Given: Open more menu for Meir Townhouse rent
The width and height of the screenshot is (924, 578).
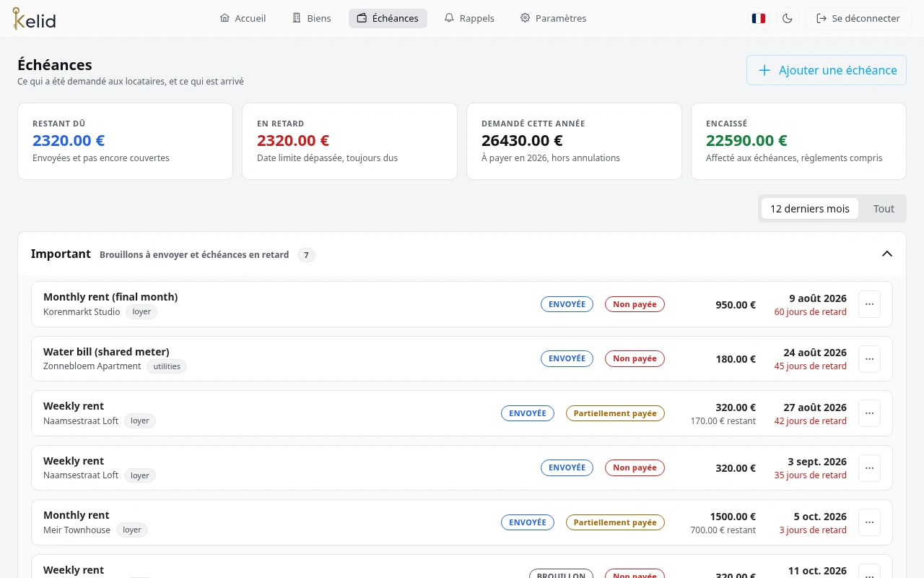Looking at the screenshot, I should point(869,522).
